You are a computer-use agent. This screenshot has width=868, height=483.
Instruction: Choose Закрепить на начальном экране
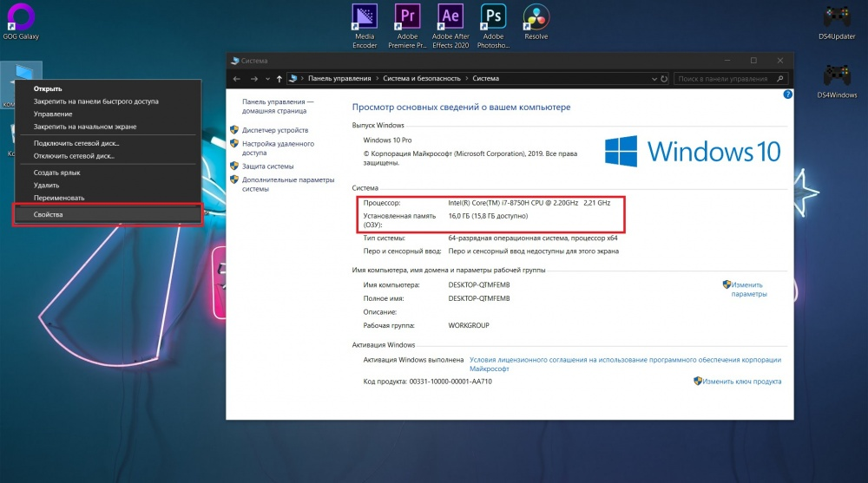tap(108, 127)
